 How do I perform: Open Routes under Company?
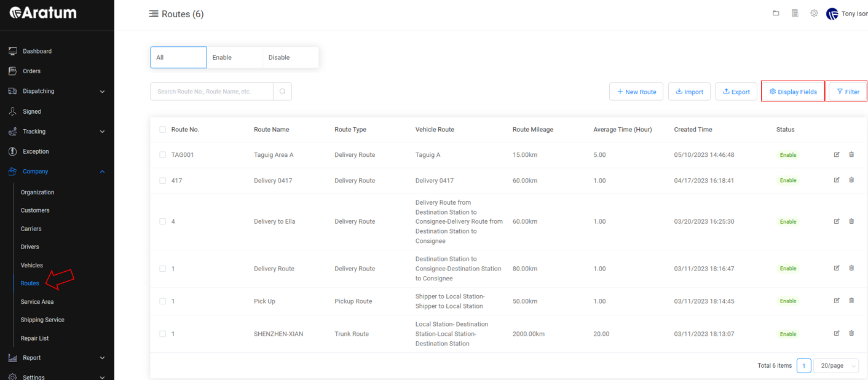(x=30, y=283)
